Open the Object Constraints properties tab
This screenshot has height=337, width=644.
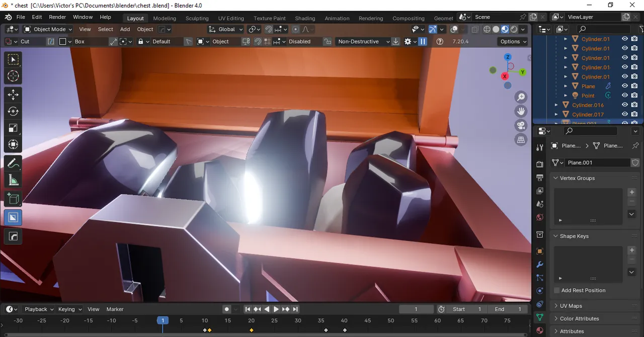[x=540, y=304]
